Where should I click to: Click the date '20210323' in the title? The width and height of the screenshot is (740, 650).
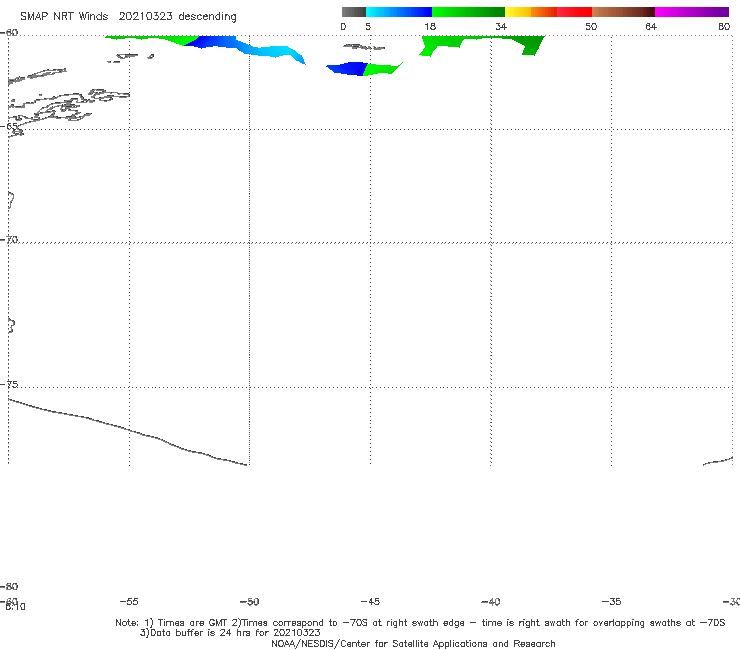pos(145,16)
